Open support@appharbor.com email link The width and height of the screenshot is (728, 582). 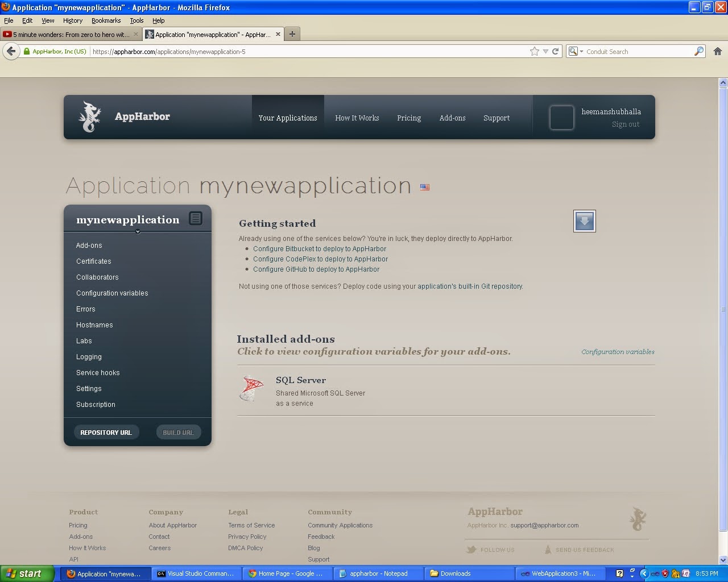coord(544,525)
